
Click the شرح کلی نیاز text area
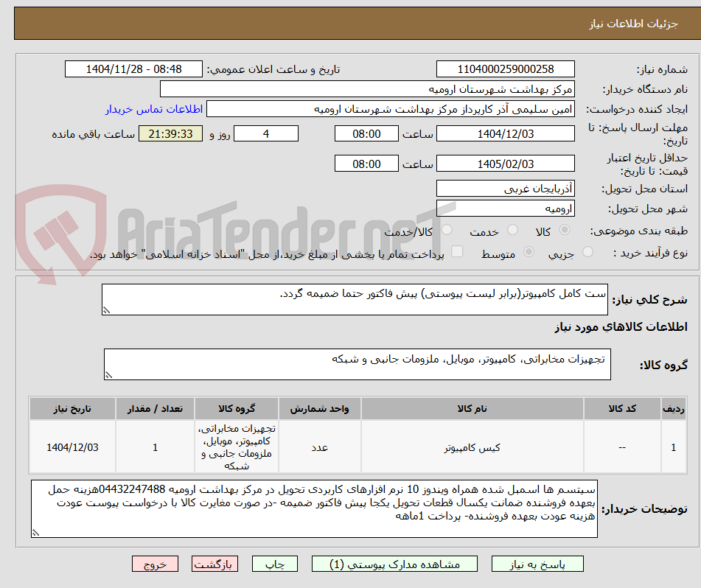coord(355,299)
